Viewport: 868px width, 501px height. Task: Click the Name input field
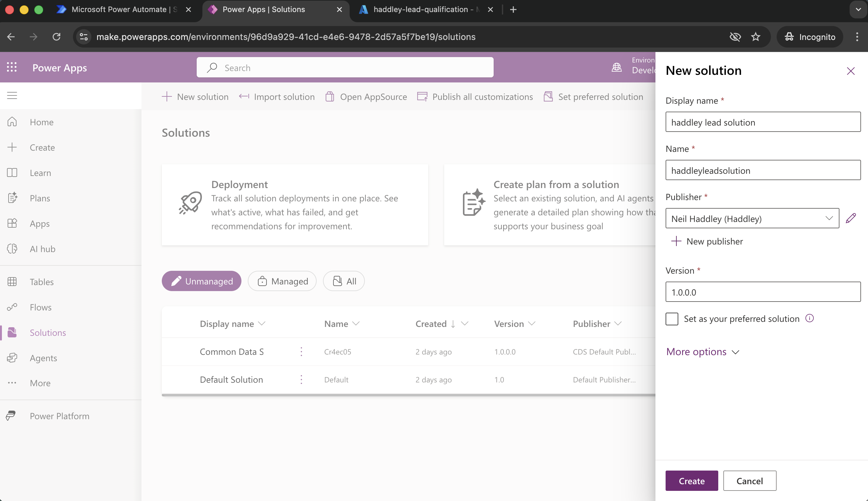(x=763, y=170)
